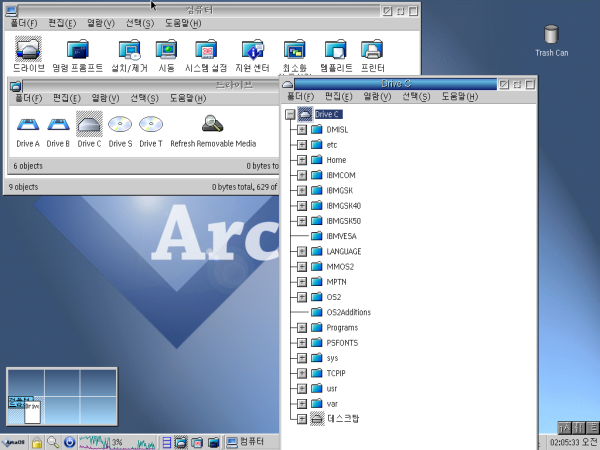Click the virtual desktop pager thumbnail

point(62,397)
